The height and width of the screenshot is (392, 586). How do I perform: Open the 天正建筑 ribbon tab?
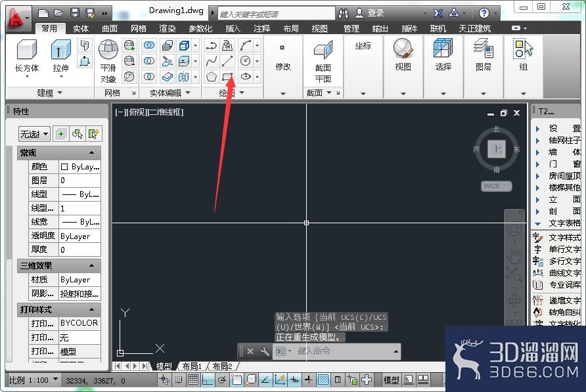[x=474, y=28]
